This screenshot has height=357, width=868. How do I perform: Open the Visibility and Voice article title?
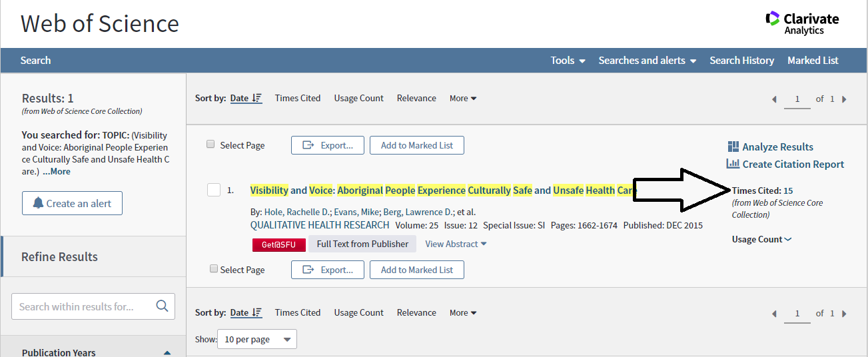coord(443,190)
